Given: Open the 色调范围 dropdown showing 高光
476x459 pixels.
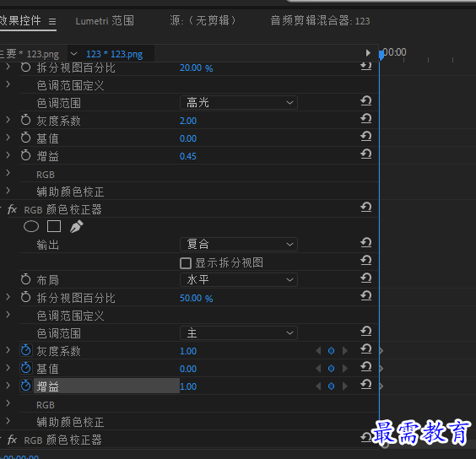Looking at the screenshot, I should coord(239,103).
